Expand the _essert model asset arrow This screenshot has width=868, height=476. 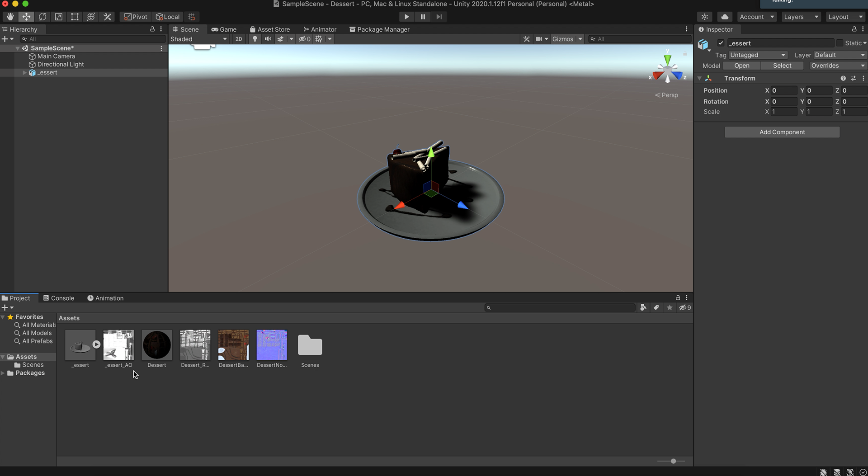[96, 344]
